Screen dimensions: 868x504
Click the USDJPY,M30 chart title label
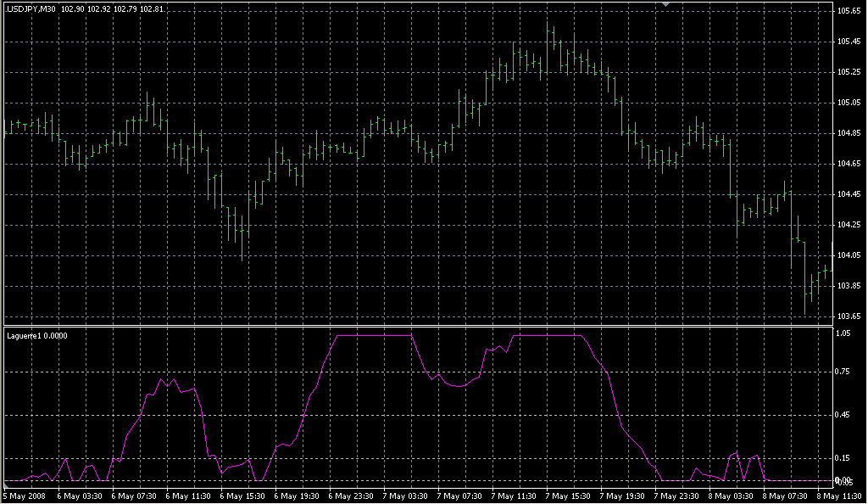(x=31, y=8)
